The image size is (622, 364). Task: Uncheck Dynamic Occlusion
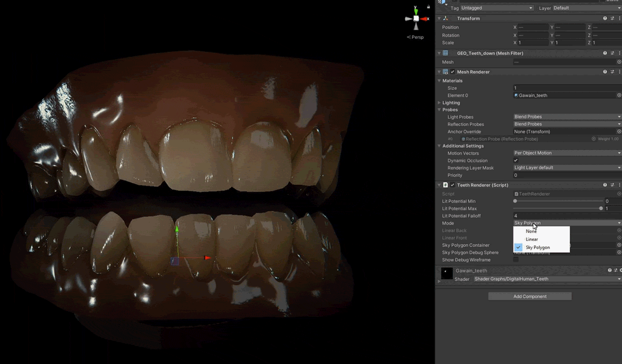pyautogui.click(x=516, y=161)
